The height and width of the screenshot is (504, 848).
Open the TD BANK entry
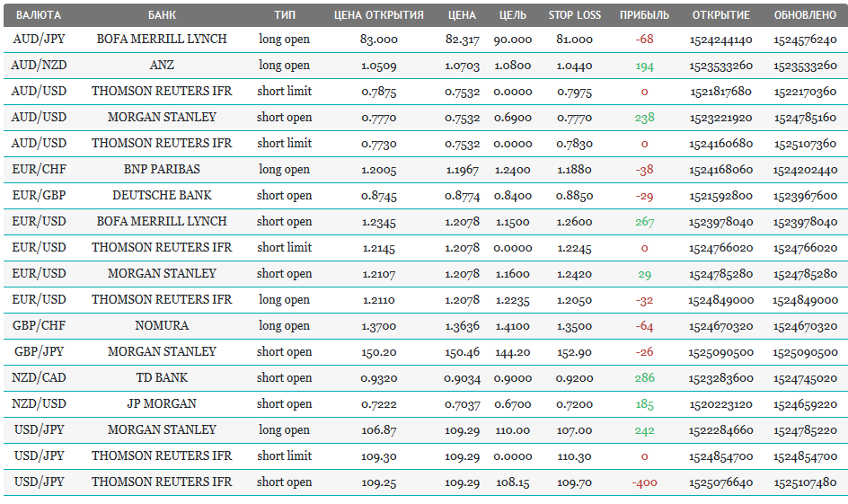point(162,377)
